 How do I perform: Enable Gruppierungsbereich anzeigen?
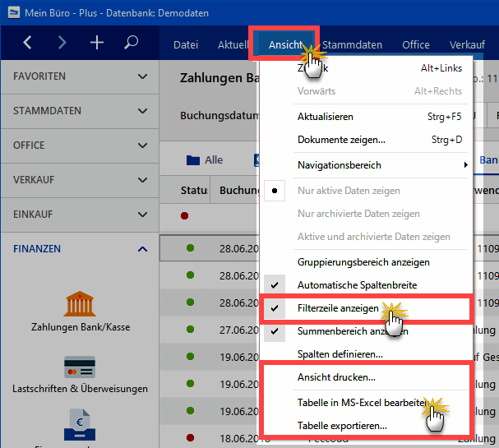(x=365, y=262)
